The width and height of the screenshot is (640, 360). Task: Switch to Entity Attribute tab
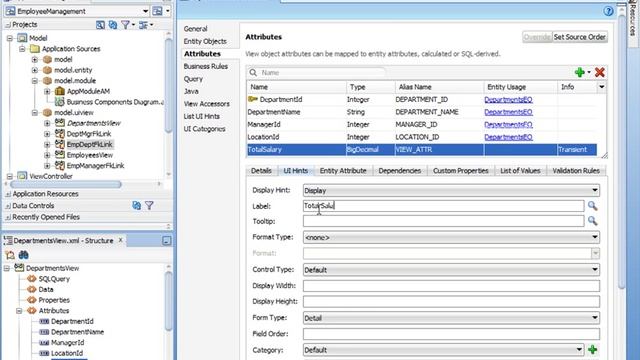click(x=343, y=171)
